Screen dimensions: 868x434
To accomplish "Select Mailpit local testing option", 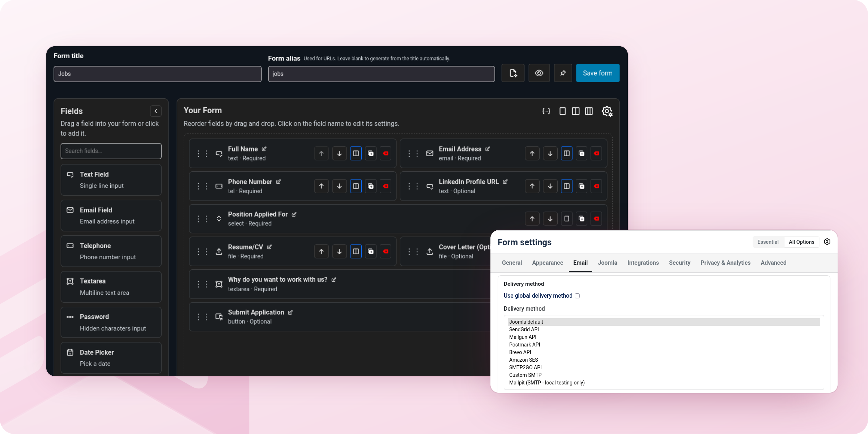I will click(664, 383).
